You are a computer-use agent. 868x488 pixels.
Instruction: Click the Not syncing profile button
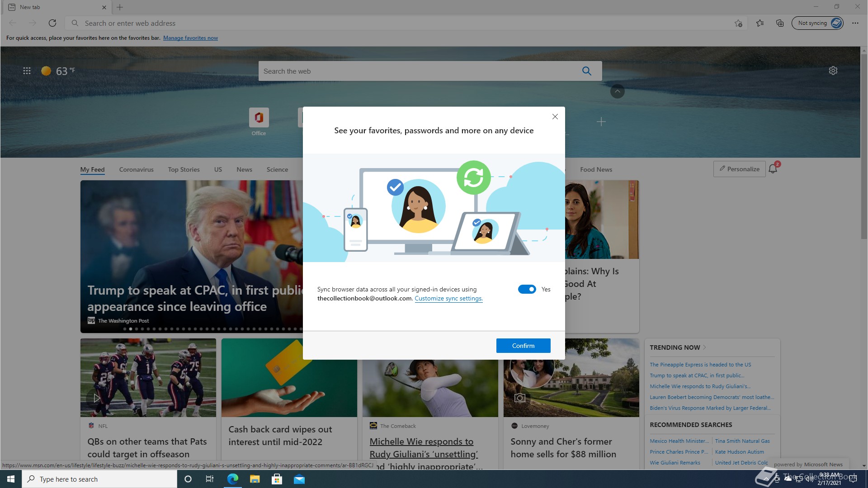[x=817, y=23]
